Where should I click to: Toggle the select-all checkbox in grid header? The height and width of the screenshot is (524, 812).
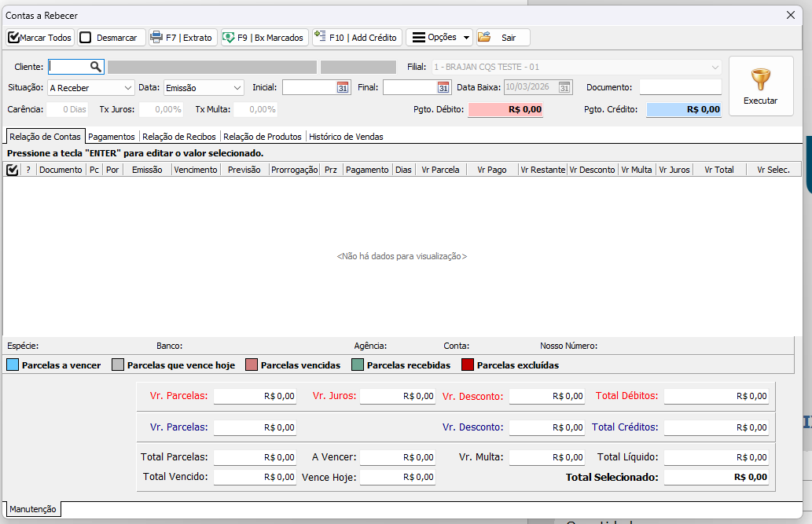[x=13, y=170]
